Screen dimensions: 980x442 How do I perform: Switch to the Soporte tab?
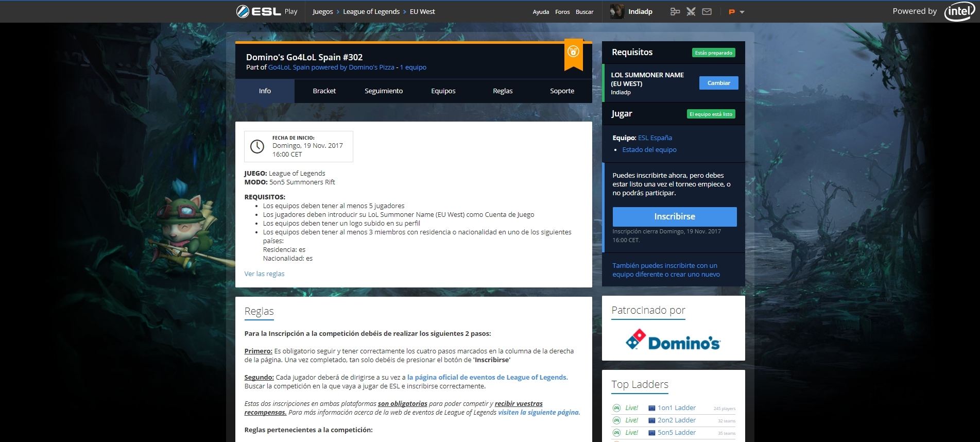[x=562, y=91]
